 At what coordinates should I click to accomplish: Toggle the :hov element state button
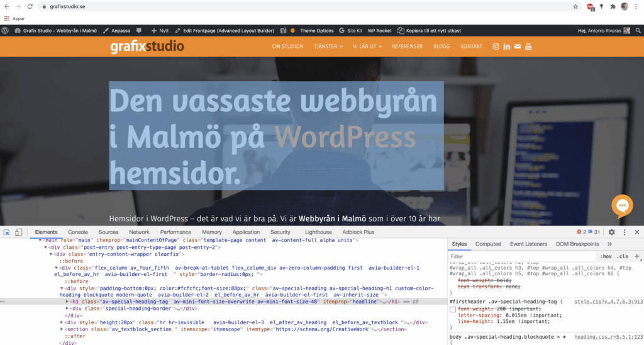click(606, 256)
